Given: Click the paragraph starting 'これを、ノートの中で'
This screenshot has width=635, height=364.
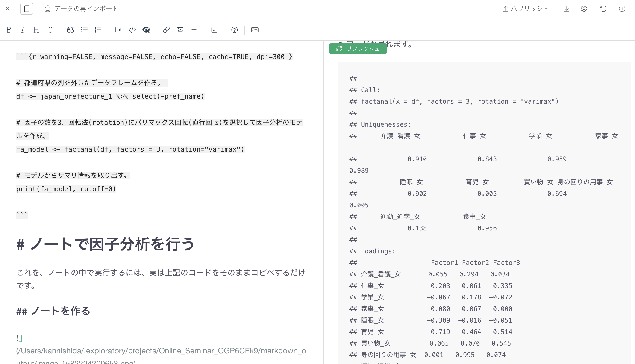Looking at the screenshot, I should click(x=161, y=279).
